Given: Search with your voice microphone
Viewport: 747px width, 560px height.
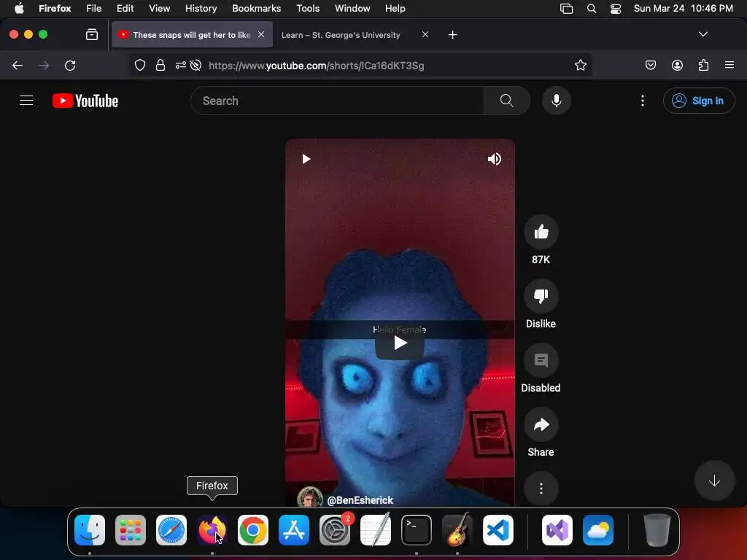Looking at the screenshot, I should coord(556,101).
